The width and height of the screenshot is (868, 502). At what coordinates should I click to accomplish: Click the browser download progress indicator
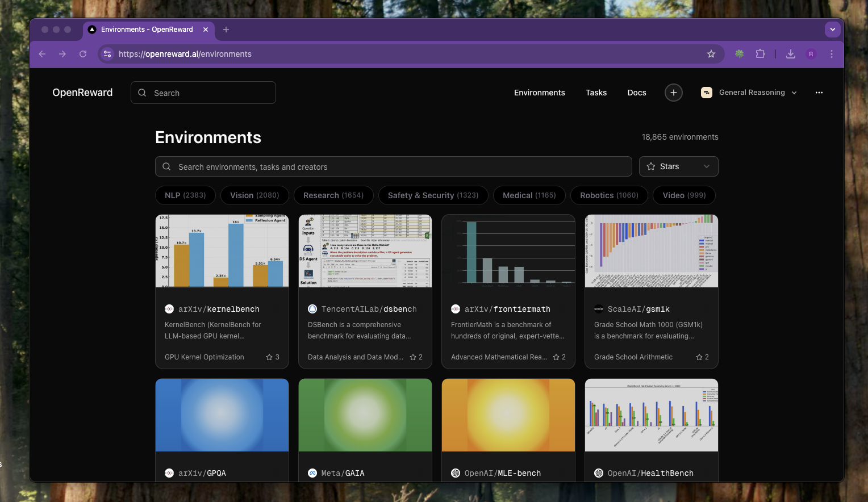pyautogui.click(x=790, y=54)
